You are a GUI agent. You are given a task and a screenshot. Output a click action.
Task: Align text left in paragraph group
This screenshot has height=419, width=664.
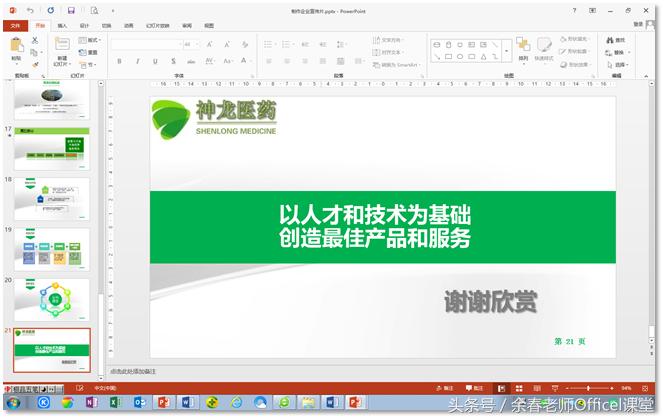click(268, 61)
